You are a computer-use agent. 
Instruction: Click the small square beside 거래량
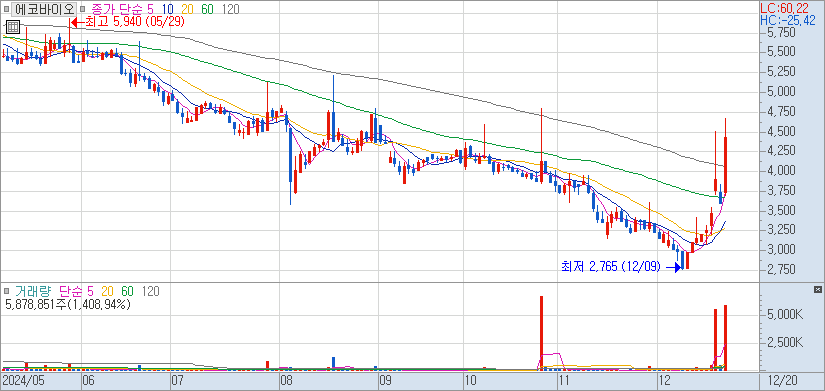pos(6,291)
